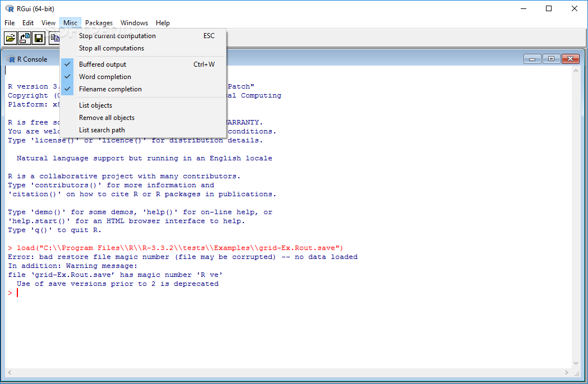Click the Copy toolbar icon
Image resolution: width=588 pixels, height=384 pixels.
point(54,38)
